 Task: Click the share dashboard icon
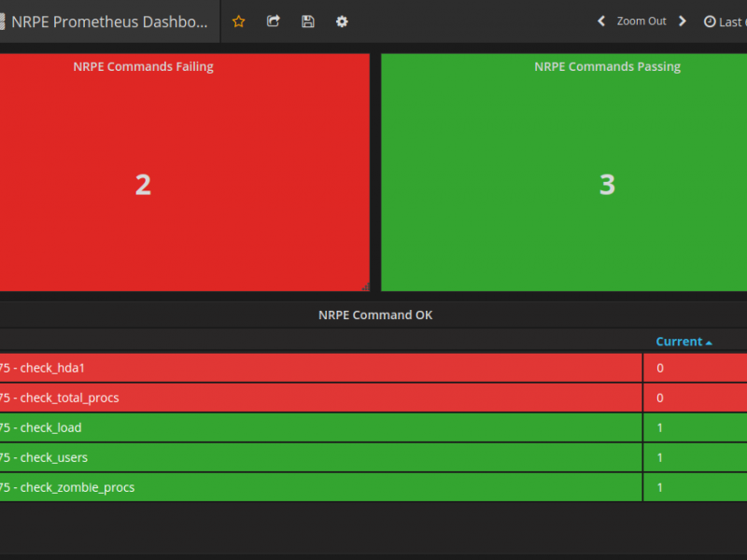273,21
